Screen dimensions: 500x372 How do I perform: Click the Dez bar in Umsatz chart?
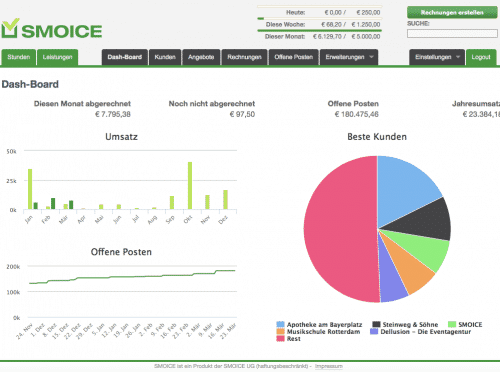click(225, 200)
